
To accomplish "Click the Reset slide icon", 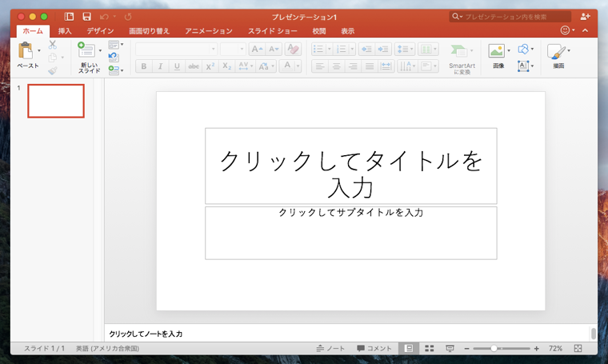I will pos(114,58).
